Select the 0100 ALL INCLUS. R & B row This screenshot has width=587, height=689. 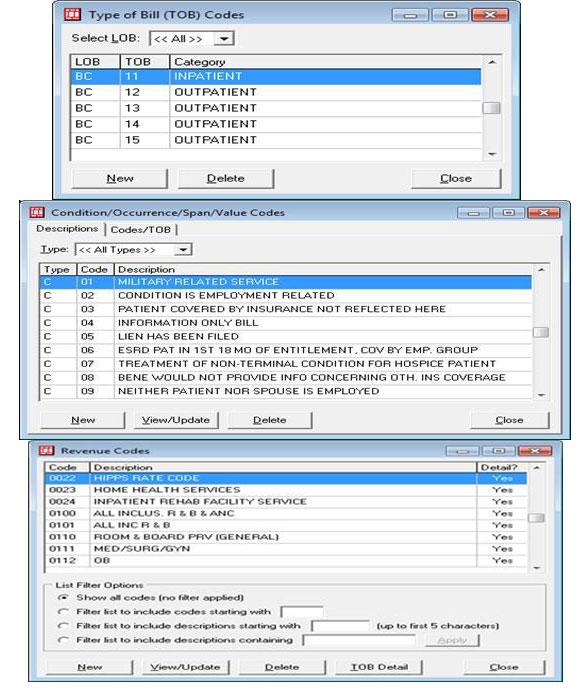286,513
